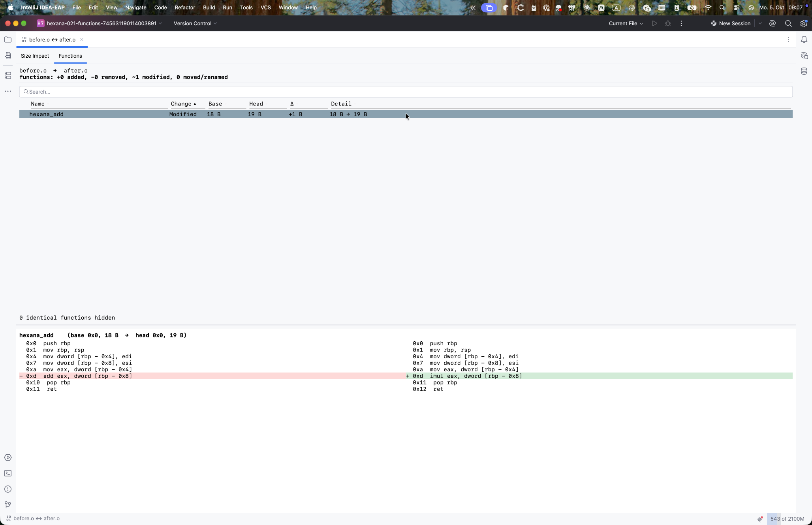Switch to the Size Impact tab
The width and height of the screenshot is (812, 525).
click(x=35, y=56)
